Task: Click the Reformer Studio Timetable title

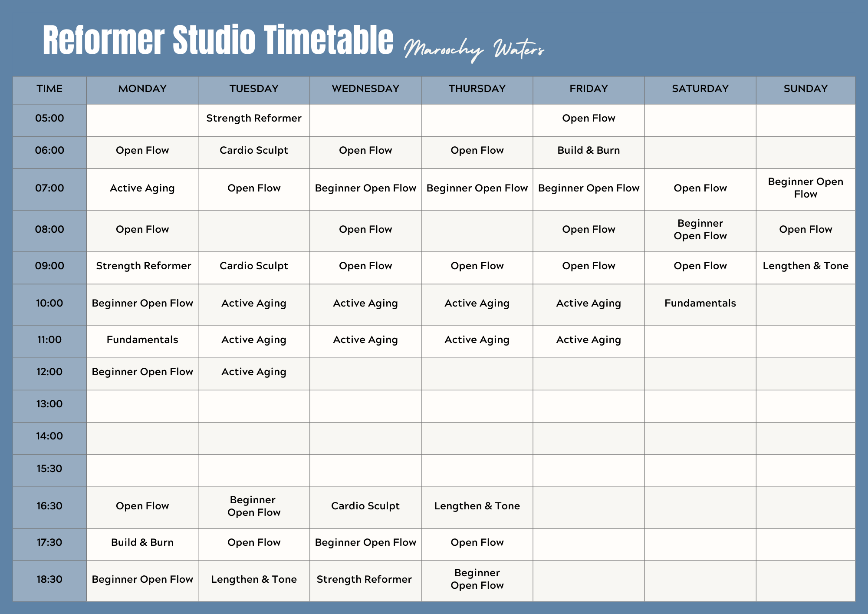Action: coord(218,41)
